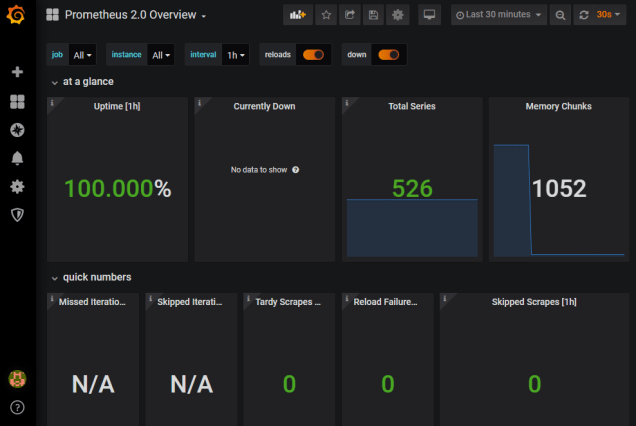Click the help icon beside No data to show
636x426 pixels.
click(295, 170)
